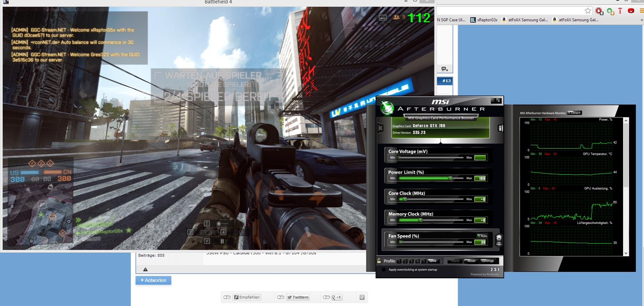Click the Memory Clock slider handle

pyautogui.click(x=420, y=220)
